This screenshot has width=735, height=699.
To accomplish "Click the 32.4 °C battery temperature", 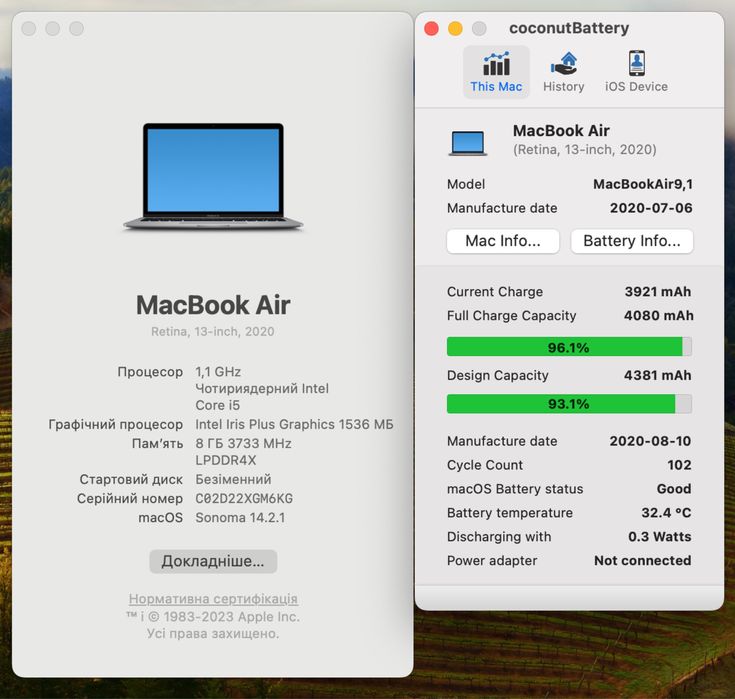I will coord(666,512).
